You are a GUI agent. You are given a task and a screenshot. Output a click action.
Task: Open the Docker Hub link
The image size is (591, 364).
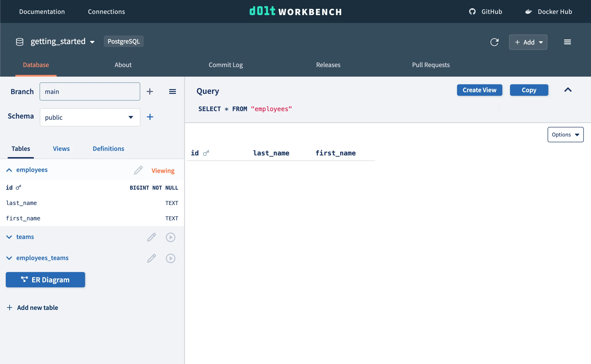pos(548,11)
